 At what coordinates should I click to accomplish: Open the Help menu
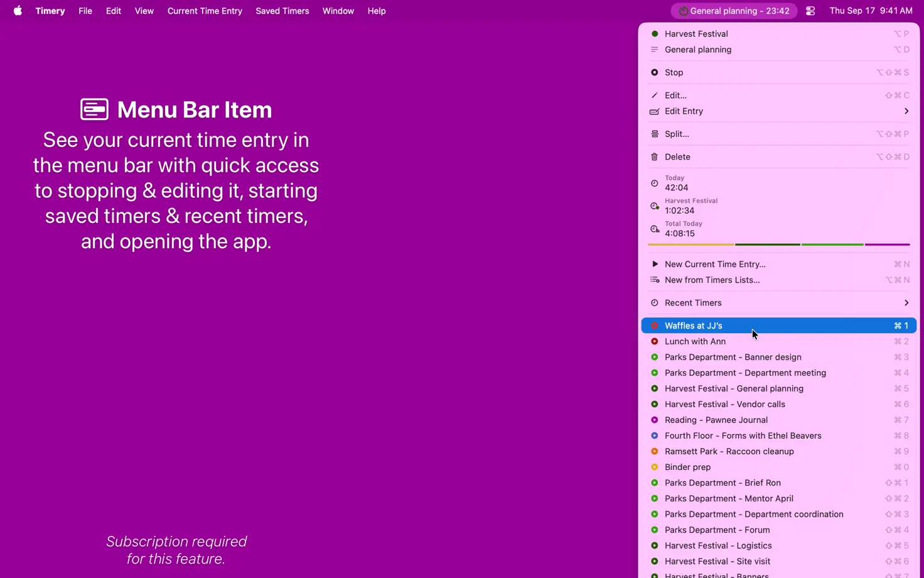point(377,11)
